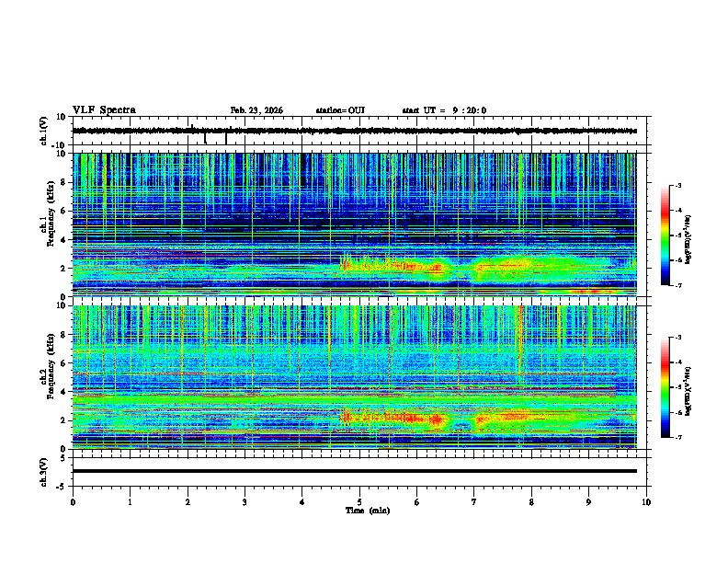Click the "-4" label on ch.2 color bar
Screen dimensions: 728x563
678,362
